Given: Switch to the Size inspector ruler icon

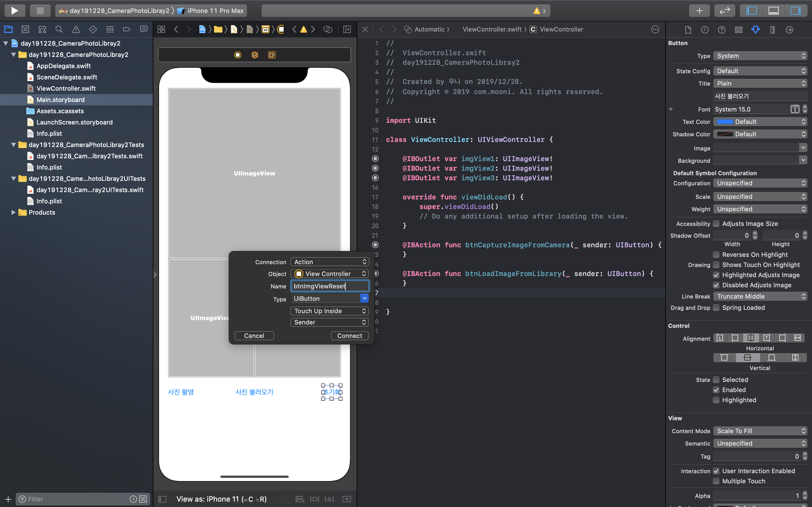Looking at the screenshot, I should 773,30.
